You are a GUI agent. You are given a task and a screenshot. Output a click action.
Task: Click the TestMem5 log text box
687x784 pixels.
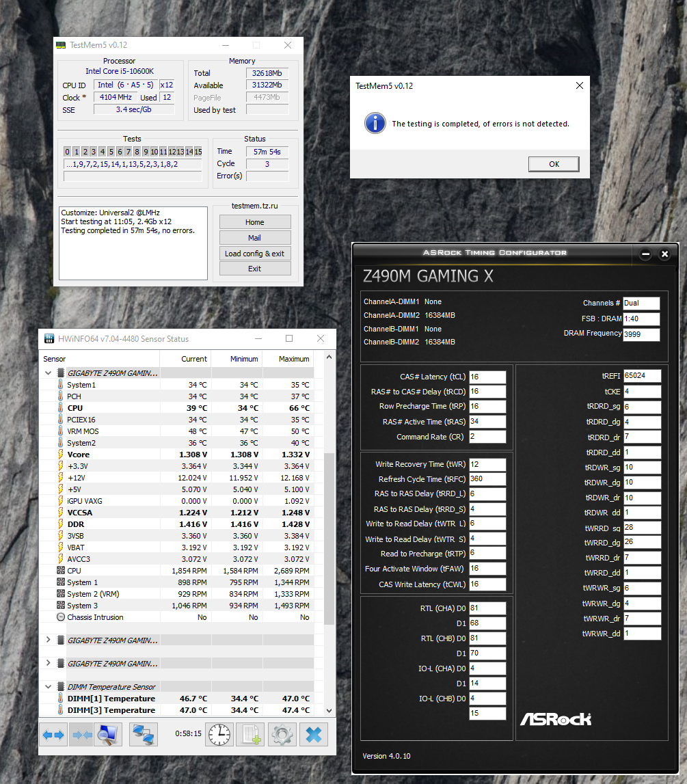[x=133, y=243]
